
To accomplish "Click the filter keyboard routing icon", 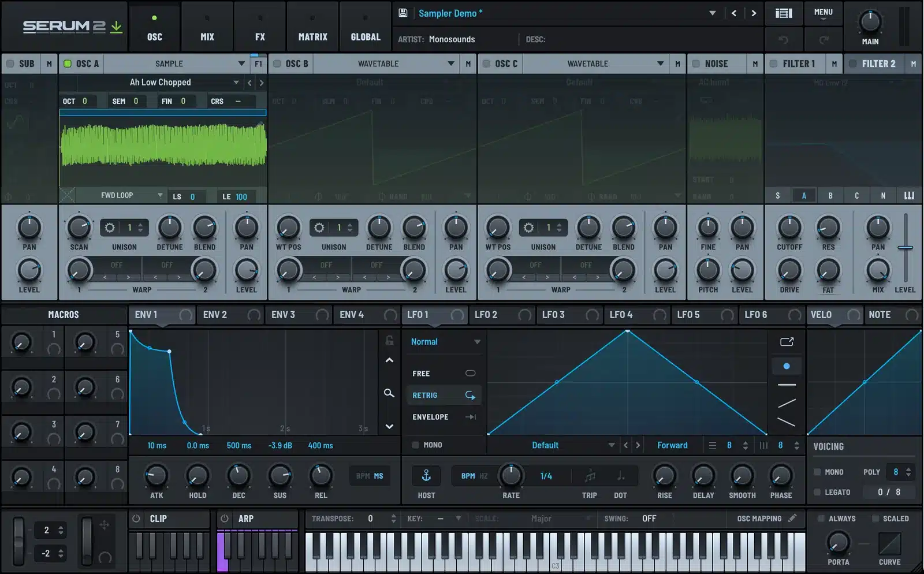I will (909, 196).
